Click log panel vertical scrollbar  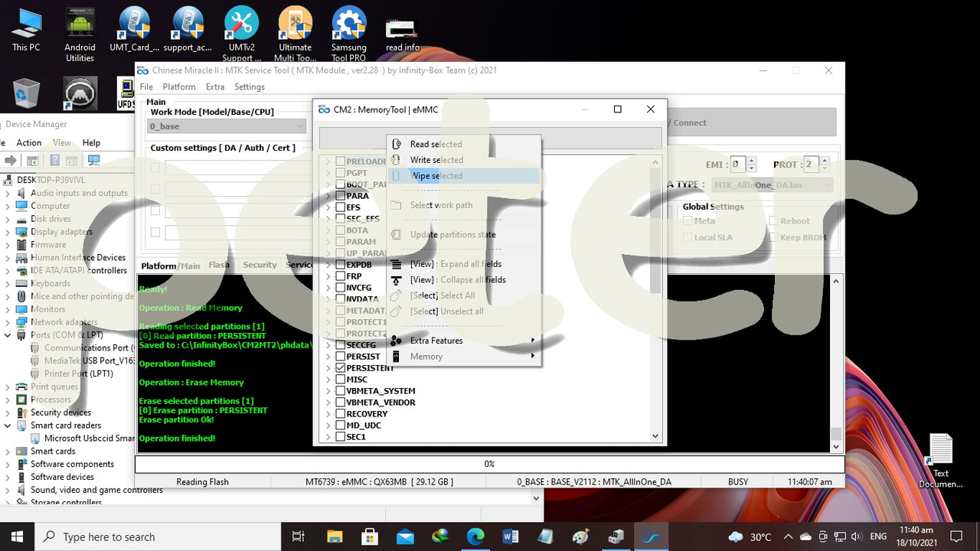[x=836, y=364]
